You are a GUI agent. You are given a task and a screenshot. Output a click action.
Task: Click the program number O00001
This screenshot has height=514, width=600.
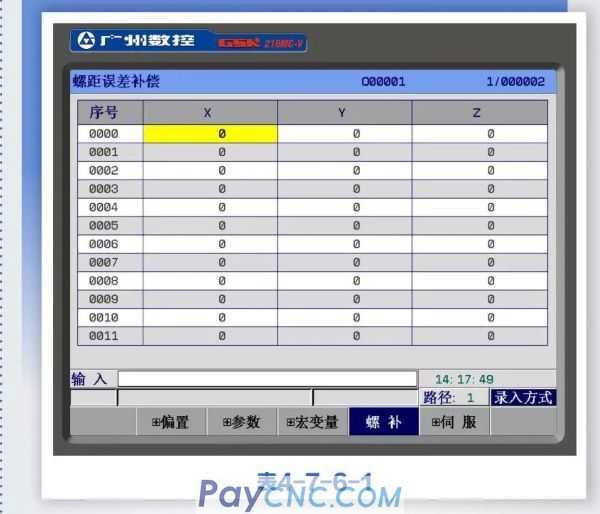[383, 81]
